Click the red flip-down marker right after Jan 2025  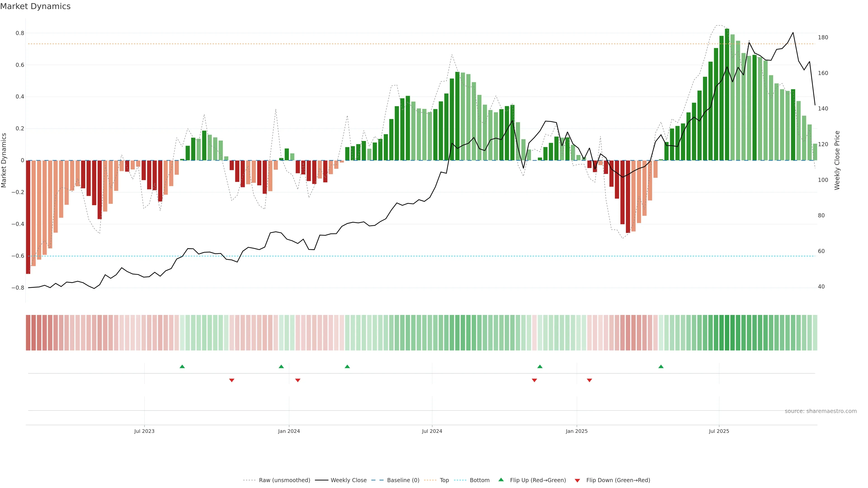pos(589,380)
